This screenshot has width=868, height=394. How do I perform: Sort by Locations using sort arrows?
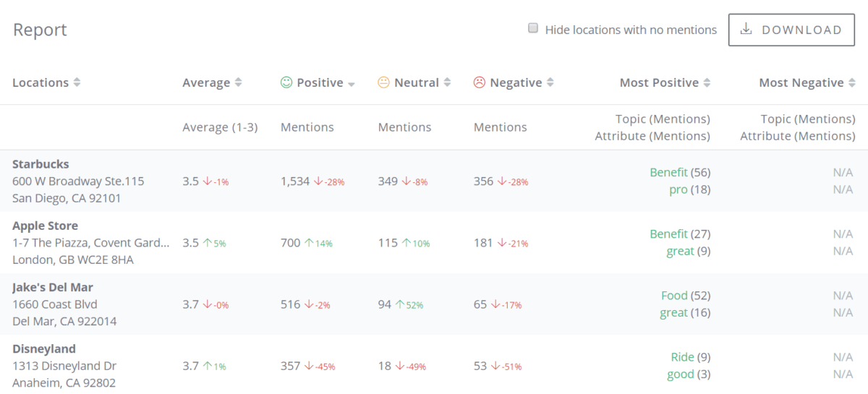[x=77, y=82]
